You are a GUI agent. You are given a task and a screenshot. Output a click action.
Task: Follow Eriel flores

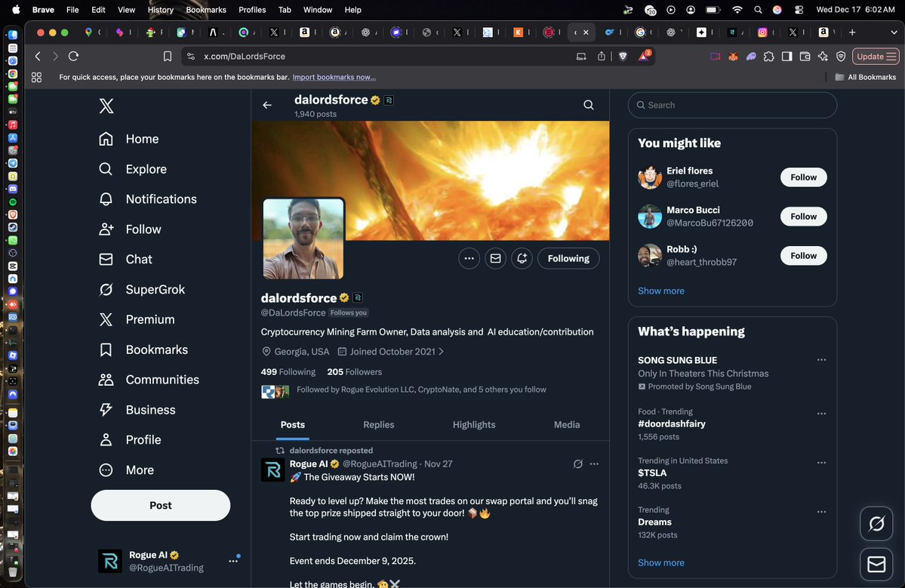coord(803,177)
